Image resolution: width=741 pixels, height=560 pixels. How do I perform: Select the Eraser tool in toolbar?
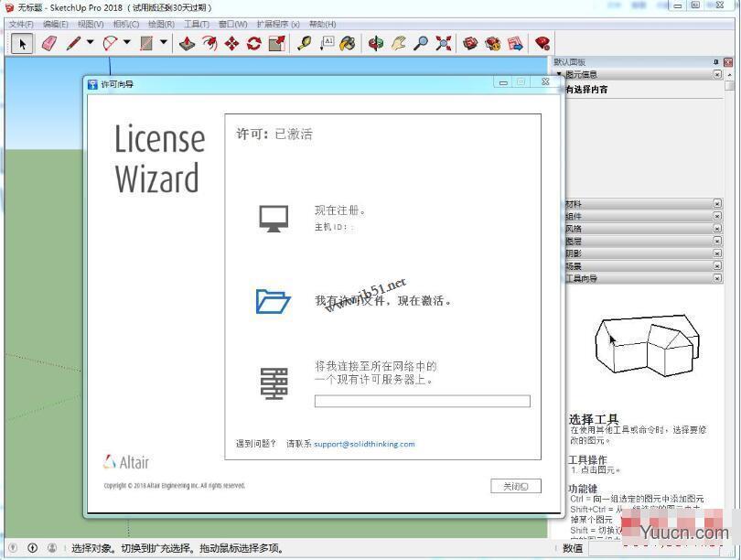tap(49, 44)
